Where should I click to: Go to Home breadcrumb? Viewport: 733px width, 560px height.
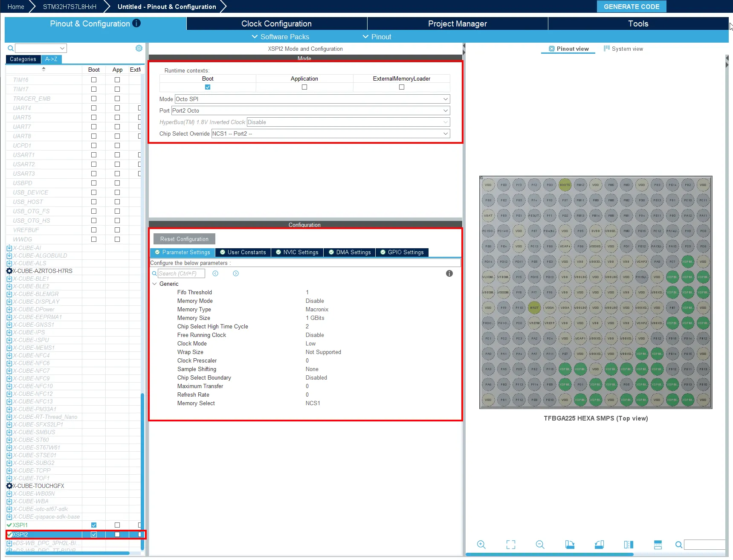tap(16, 6)
